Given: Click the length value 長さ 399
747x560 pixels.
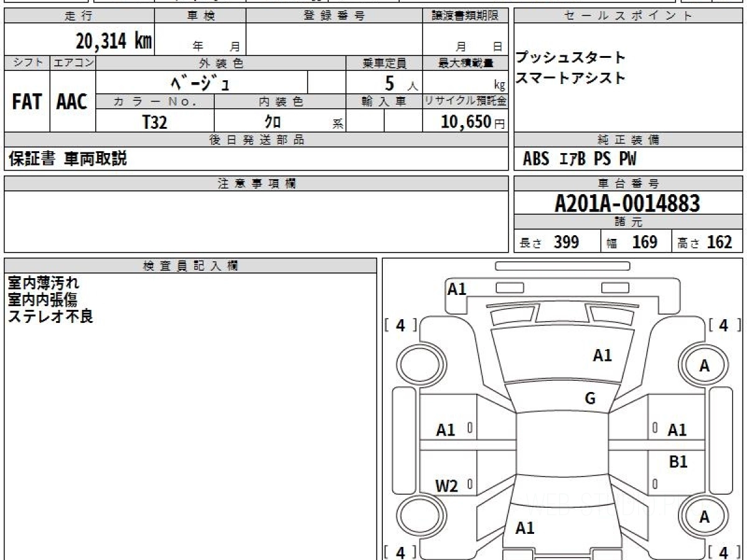Looking at the screenshot, I should tap(550, 242).
